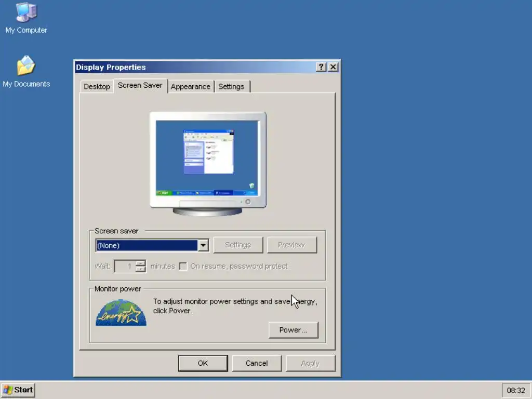The image size is (532, 399).
Task: Click the 'Monitor power' group label
Action: (x=118, y=289)
